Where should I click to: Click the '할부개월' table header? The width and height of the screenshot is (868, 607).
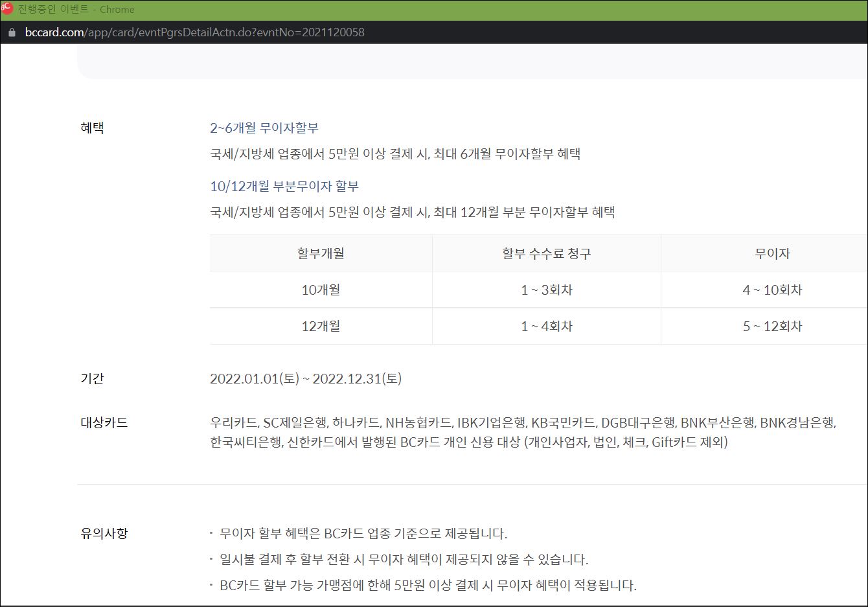[x=321, y=253]
